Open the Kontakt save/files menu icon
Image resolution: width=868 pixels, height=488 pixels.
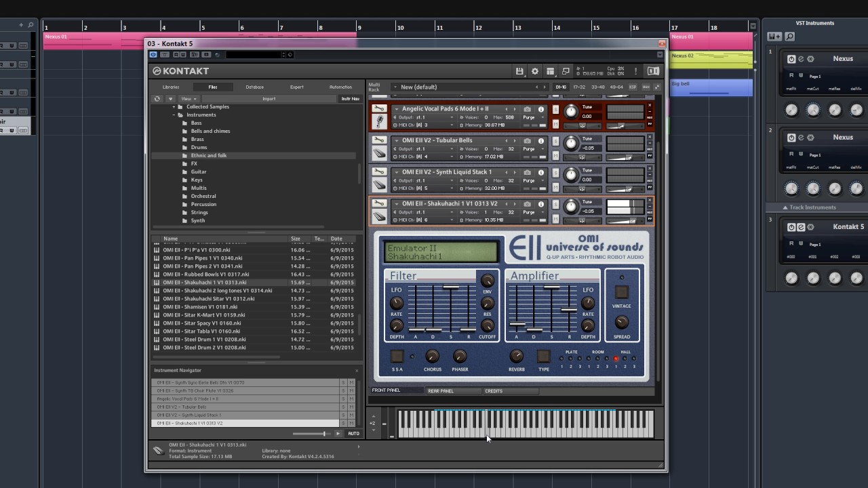pyautogui.click(x=519, y=71)
